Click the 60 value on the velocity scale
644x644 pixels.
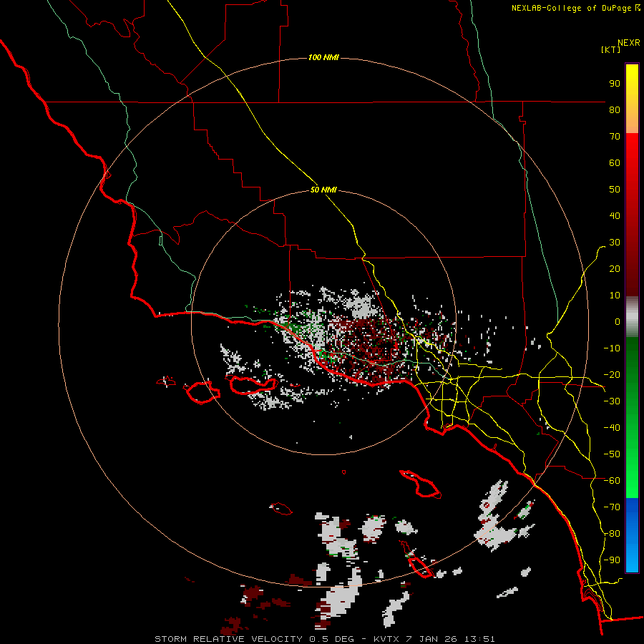615,162
